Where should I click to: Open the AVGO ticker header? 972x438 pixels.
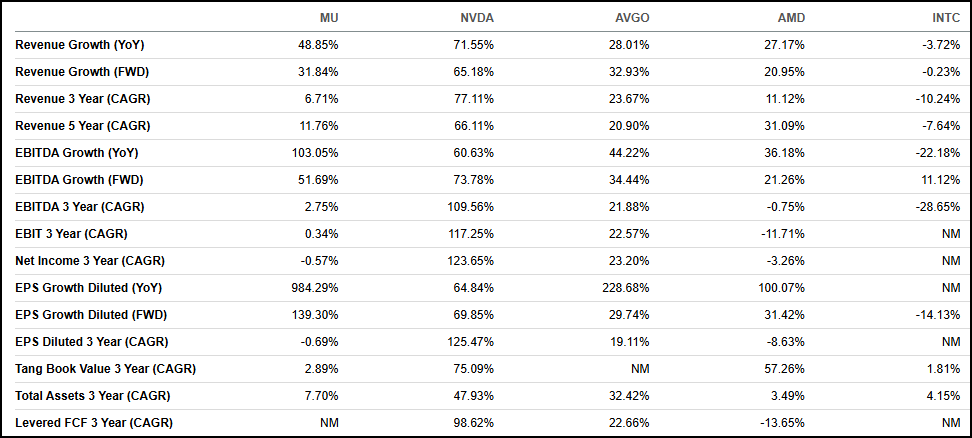(632, 18)
